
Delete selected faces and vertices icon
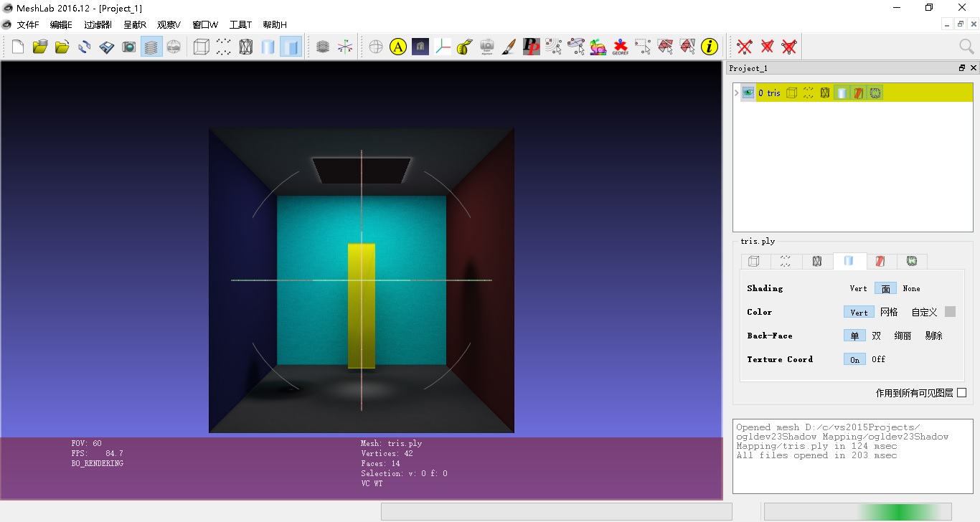789,47
